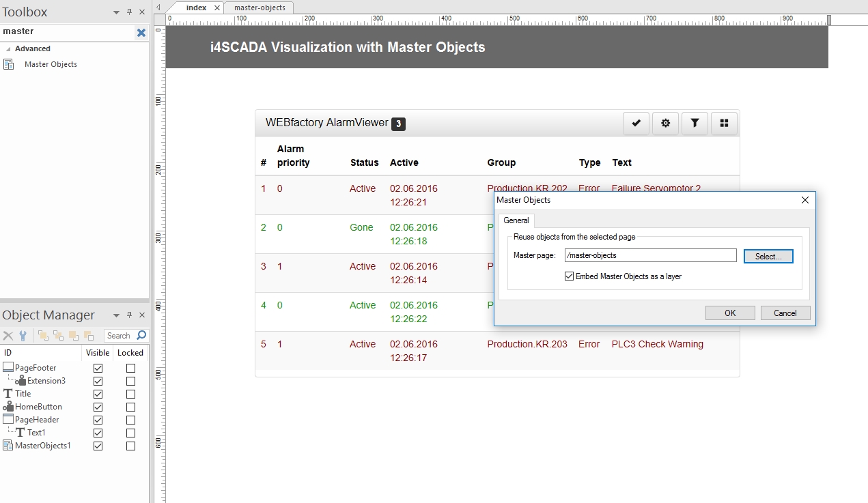Click the Group column header
868x503 pixels.
pyautogui.click(x=501, y=162)
